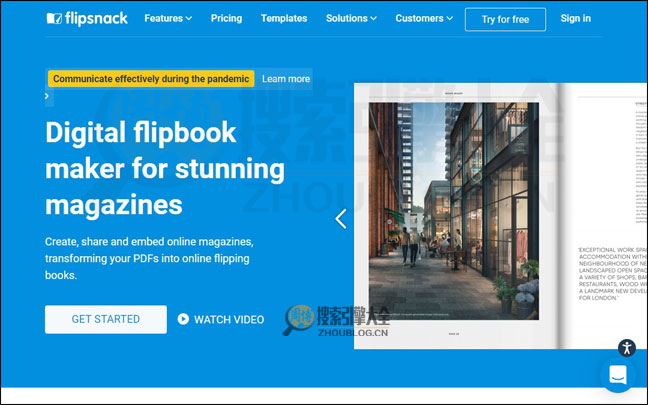Click the Digital flipbook maker headline
Screen dimensions: 648x405
tap(165, 168)
